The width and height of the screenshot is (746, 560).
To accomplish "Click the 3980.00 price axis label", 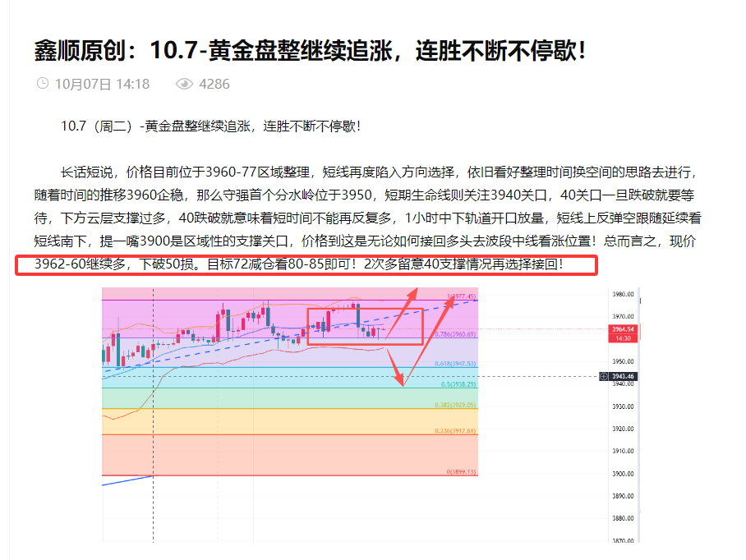I will click(623, 294).
